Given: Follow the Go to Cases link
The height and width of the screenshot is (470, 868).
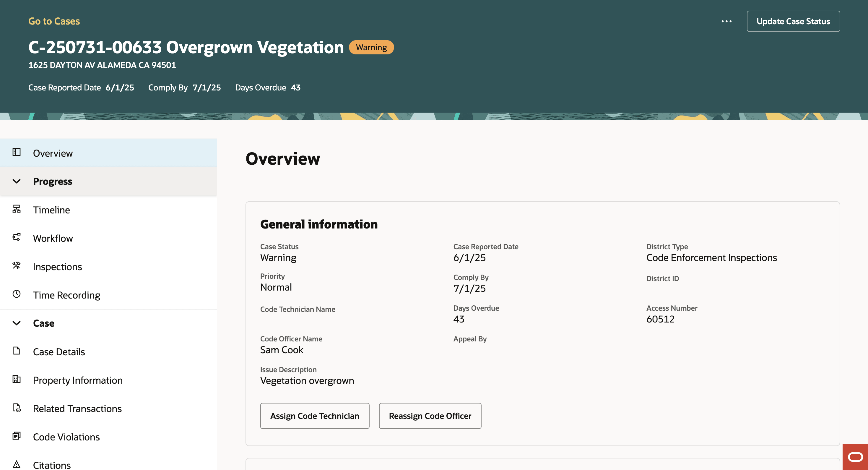Looking at the screenshot, I should click(54, 21).
